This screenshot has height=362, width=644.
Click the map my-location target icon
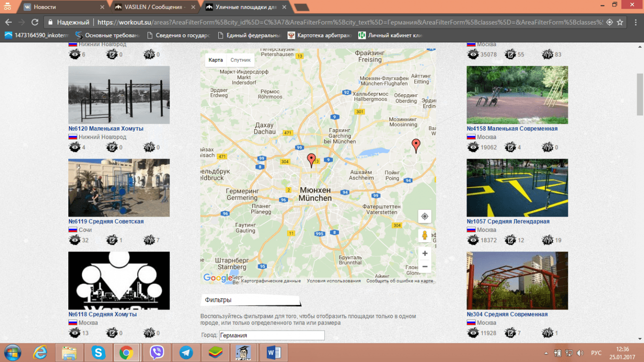pos(424,216)
